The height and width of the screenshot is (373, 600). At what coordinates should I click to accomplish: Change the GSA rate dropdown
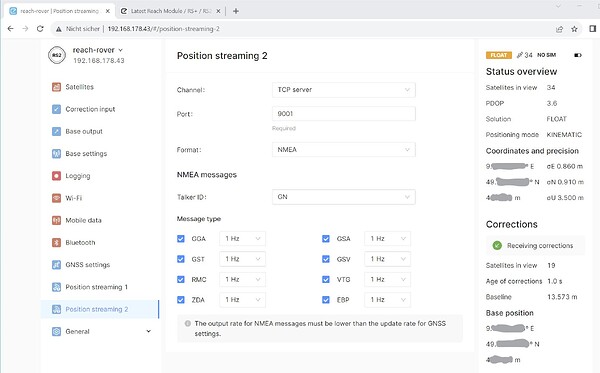tap(387, 238)
